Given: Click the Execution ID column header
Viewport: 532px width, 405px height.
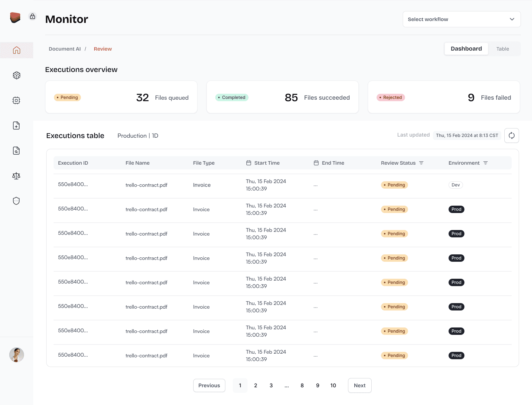Looking at the screenshot, I should pos(73,163).
